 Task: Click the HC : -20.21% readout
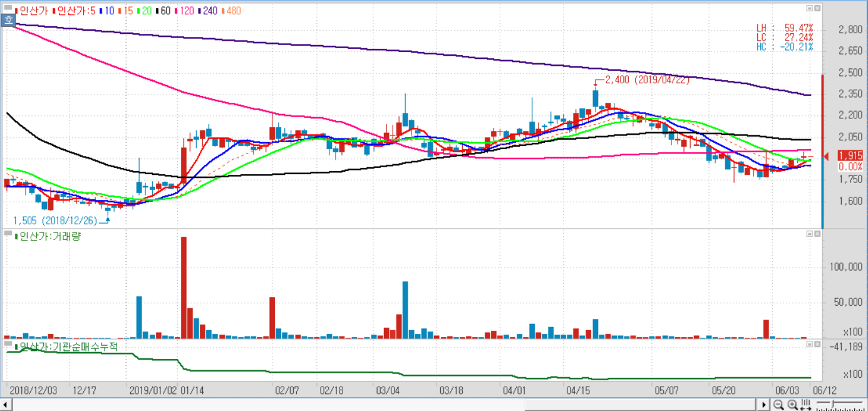pos(785,47)
